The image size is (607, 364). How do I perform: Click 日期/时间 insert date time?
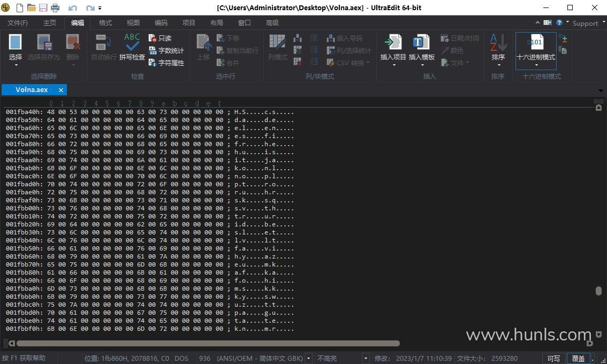pos(460,38)
